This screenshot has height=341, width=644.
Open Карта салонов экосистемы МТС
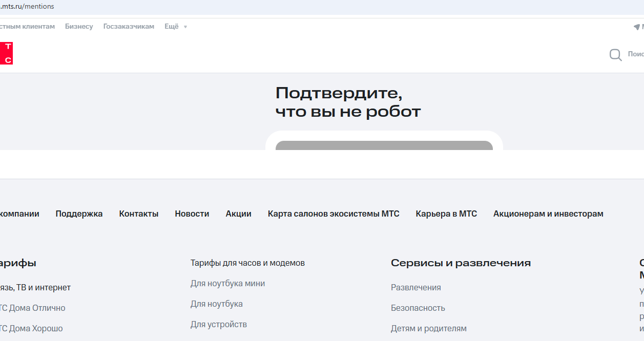pos(333,214)
